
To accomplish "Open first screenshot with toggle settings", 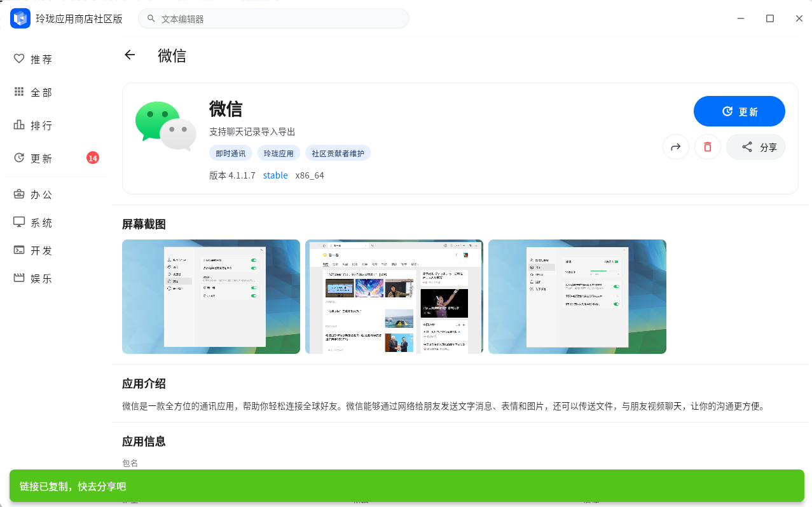I will point(211,297).
